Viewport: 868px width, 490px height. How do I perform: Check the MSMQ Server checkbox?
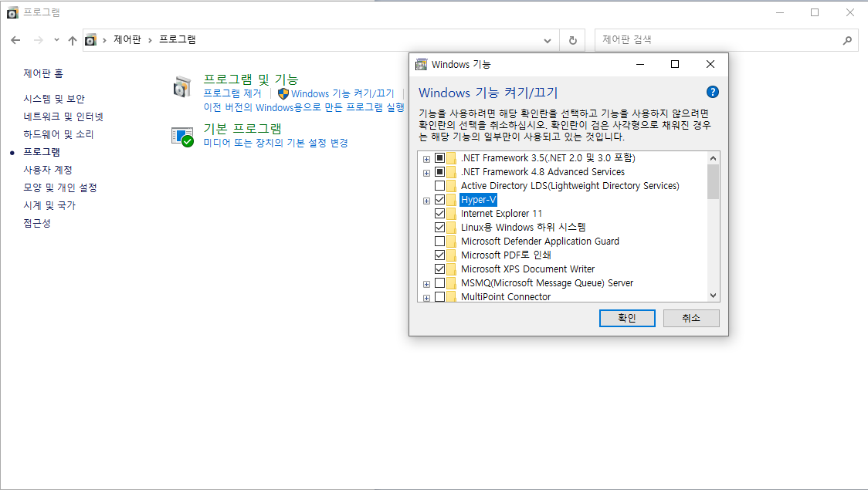[x=439, y=282]
